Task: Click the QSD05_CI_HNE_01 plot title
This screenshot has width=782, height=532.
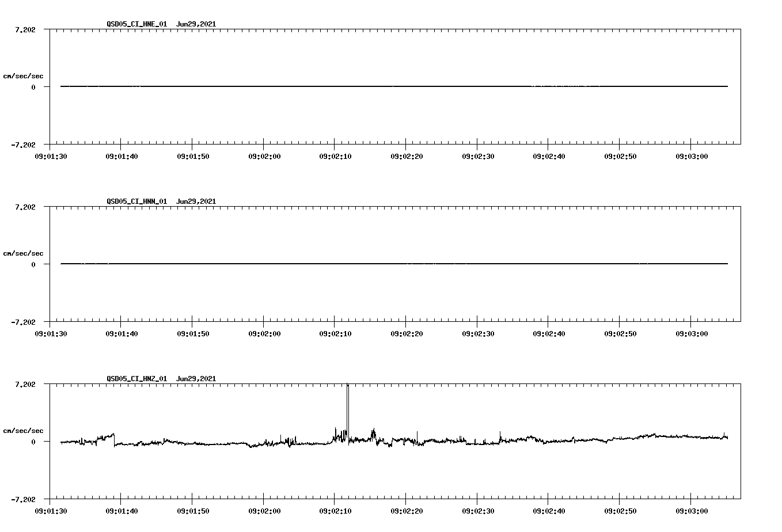Action: click(161, 24)
